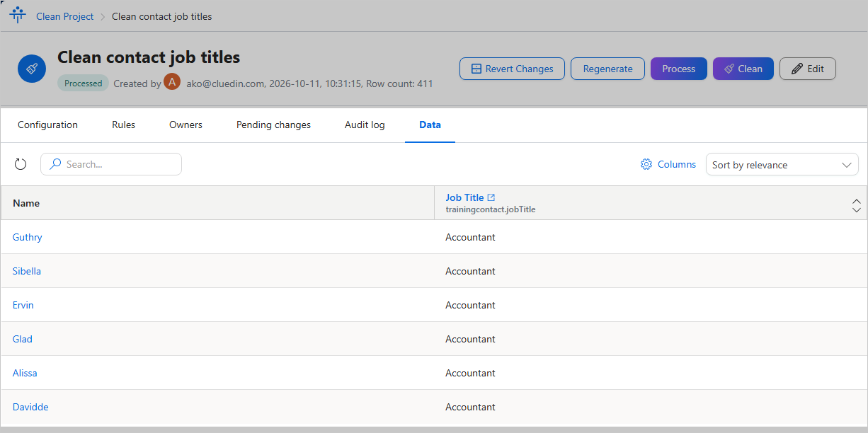868x433 pixels.
Task: Click the Edit button
Action: pyautogui.click(x=808, y=69)
